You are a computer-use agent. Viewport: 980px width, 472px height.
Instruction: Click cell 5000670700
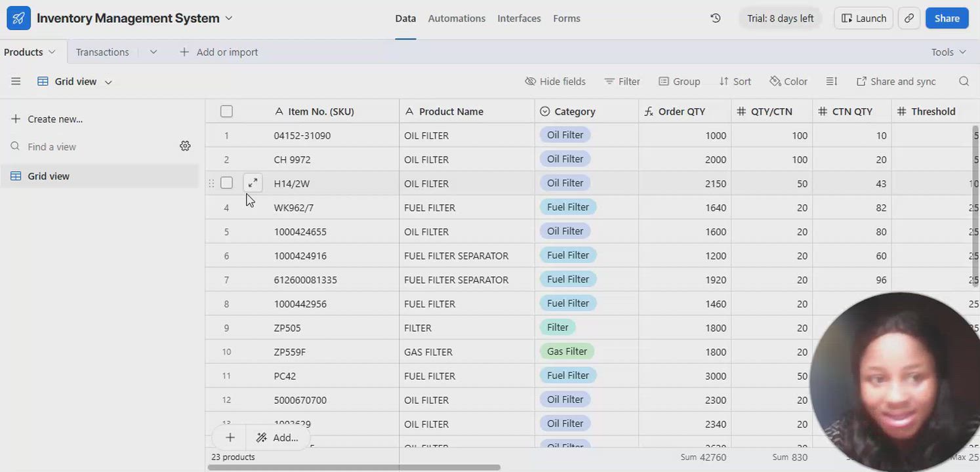(333, 400)
